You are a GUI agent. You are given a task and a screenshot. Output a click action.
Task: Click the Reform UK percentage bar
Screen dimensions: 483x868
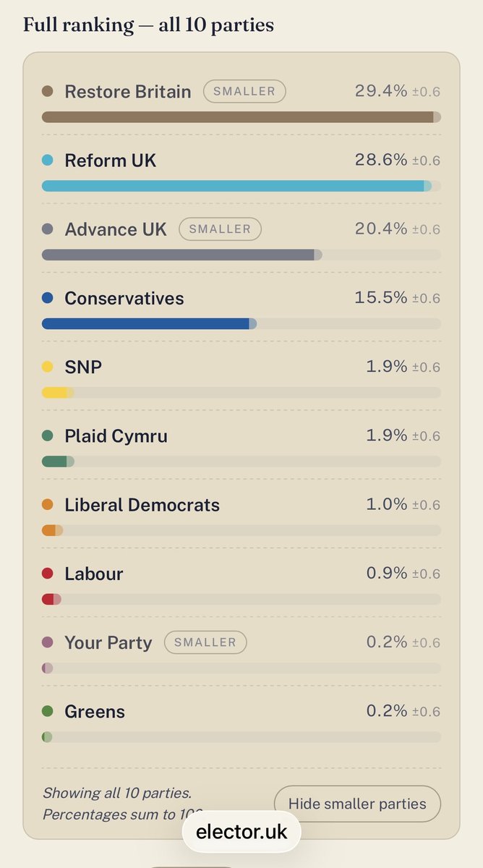coord(241,186)
